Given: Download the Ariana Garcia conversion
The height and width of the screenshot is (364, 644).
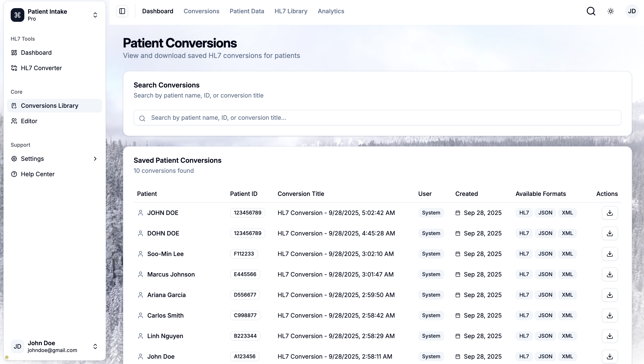Looking at the screenshot, I should 609,295.
